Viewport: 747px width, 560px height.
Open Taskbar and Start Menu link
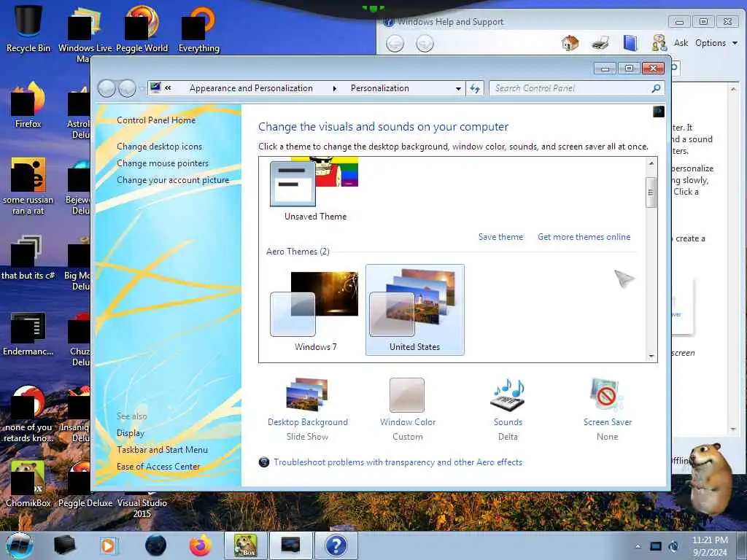pos(162,449)
